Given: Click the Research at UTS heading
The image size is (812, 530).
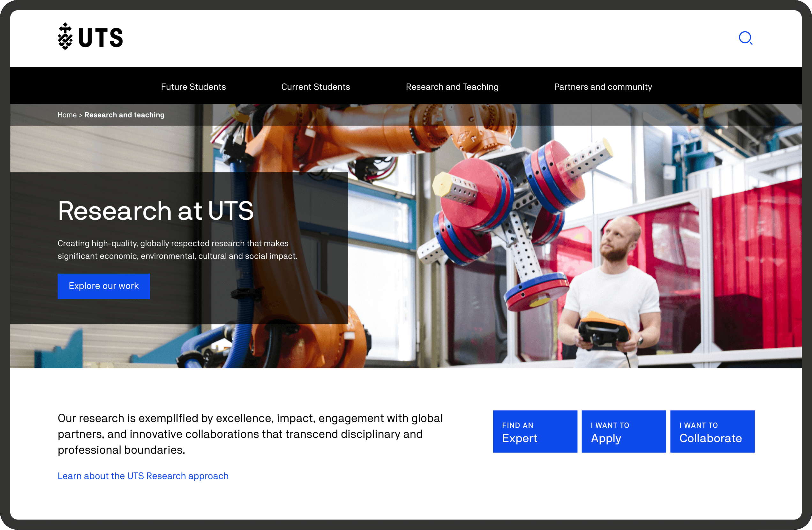Looking at the screenshot, I should [x=155, y=211].
